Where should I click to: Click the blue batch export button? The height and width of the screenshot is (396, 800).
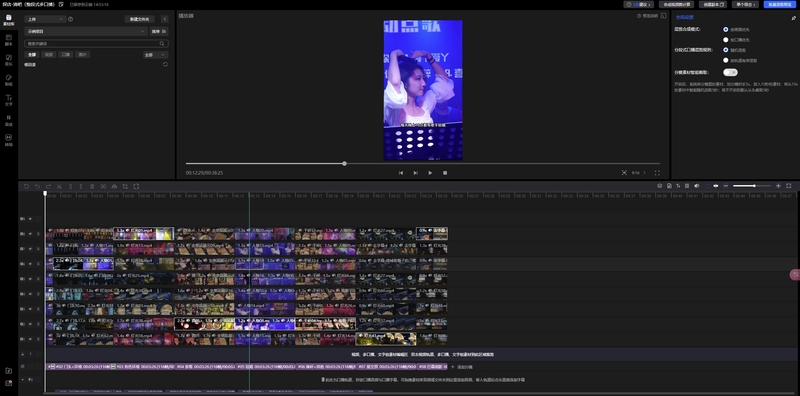tap(780, 4)
